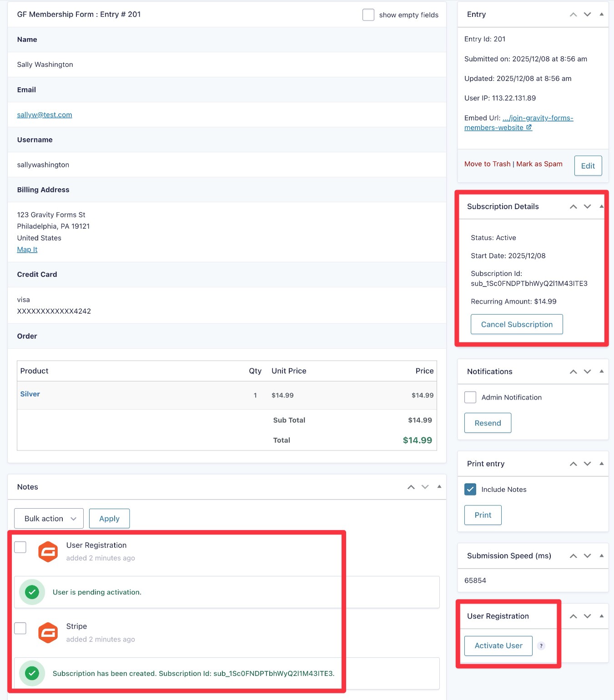Select the User Registration note checkbox
The height and width of the screenshot is (700, 614).
click(20, 547)
